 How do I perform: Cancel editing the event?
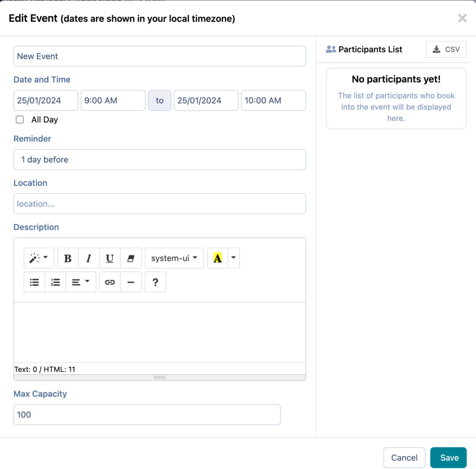[404, 458]
